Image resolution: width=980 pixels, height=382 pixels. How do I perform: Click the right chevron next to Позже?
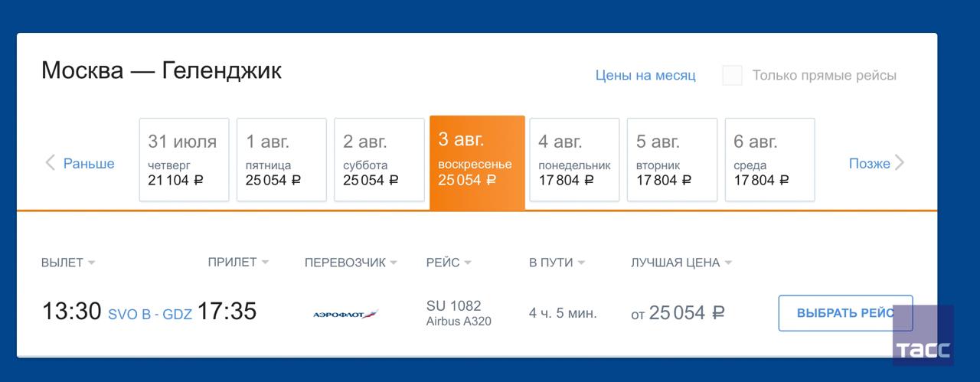pos(900,163)
